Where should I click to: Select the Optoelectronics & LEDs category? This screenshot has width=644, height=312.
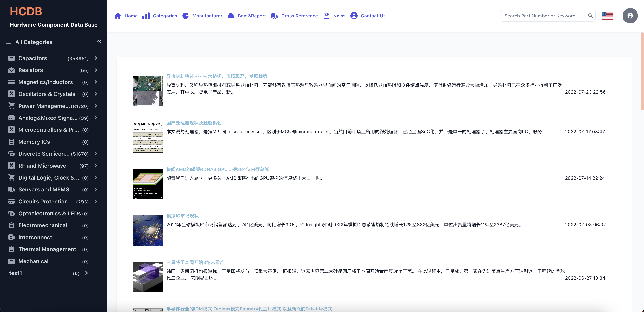click(x=49, y=213)
